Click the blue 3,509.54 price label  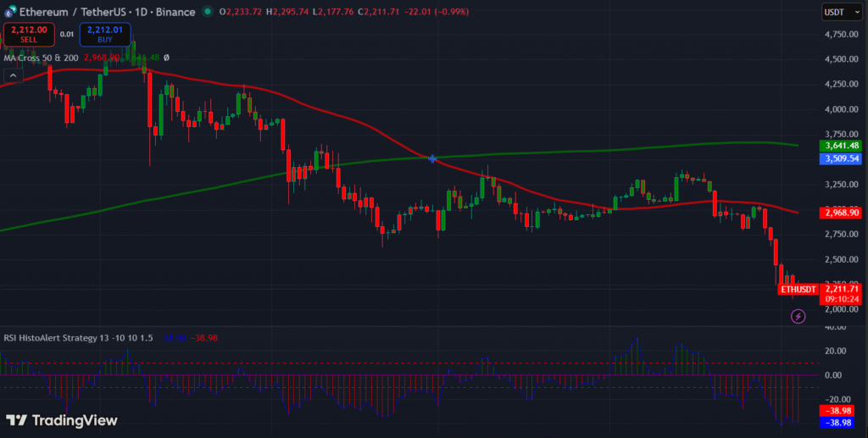(x=840, y=158)
